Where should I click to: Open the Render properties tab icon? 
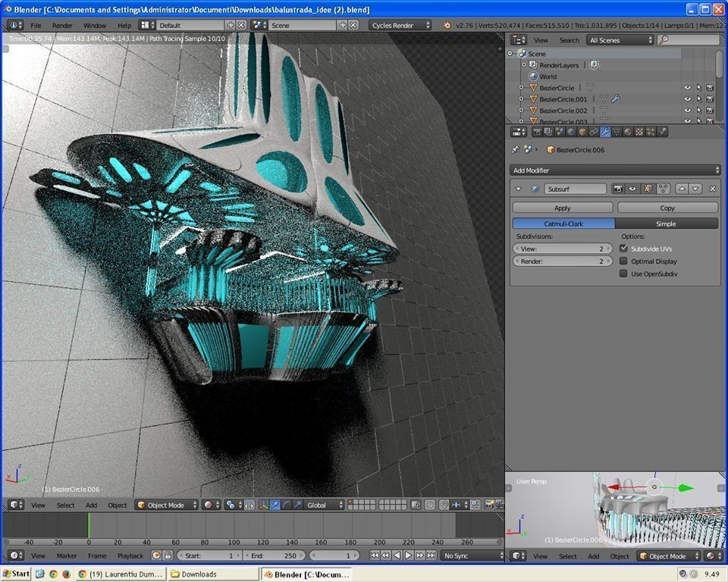pyautogui.click(x=537, y=132)
